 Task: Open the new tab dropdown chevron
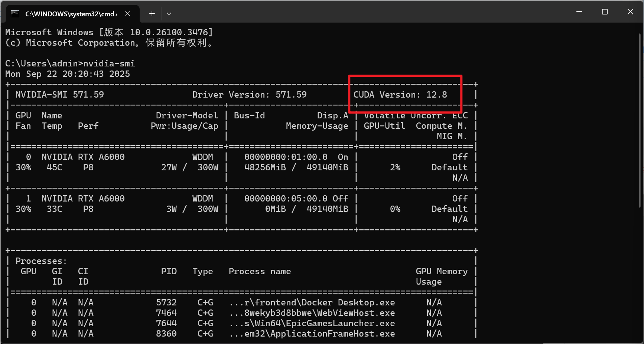coord(169,13)
